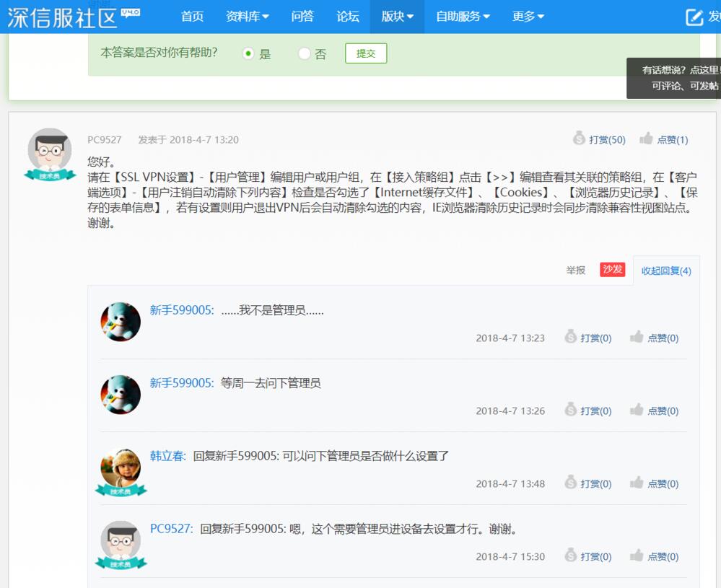Open the 新手599005 username link in first reply
This screenshot has height=588, width=721.
(182, 310)
